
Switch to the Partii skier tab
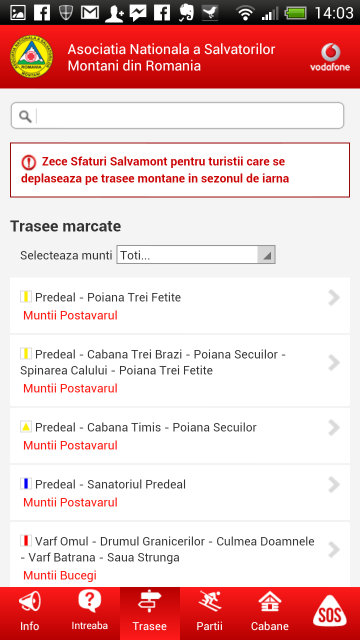click(210, 613)
